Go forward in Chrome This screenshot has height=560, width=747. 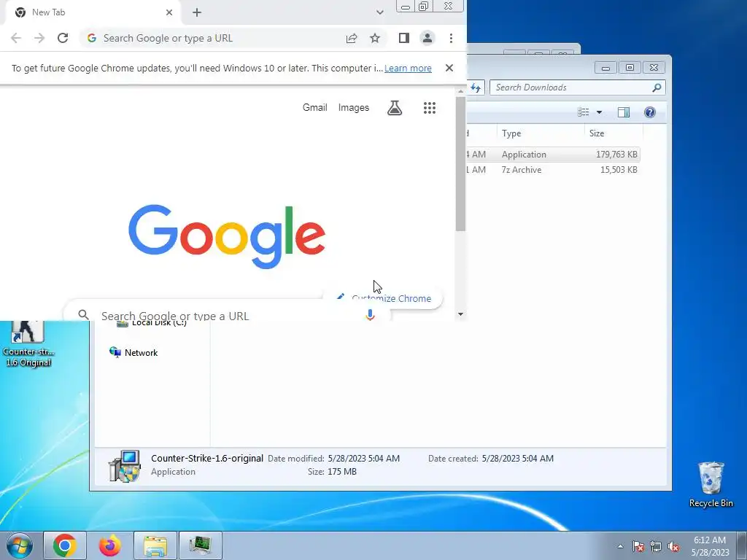[39, 38]
